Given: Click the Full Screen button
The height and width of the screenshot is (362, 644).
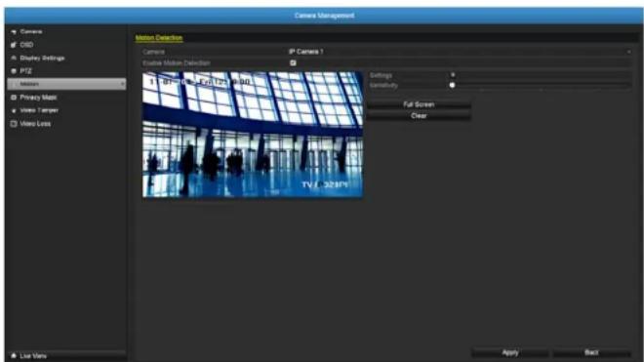Looking at the screenshot, I should (419, 104).
